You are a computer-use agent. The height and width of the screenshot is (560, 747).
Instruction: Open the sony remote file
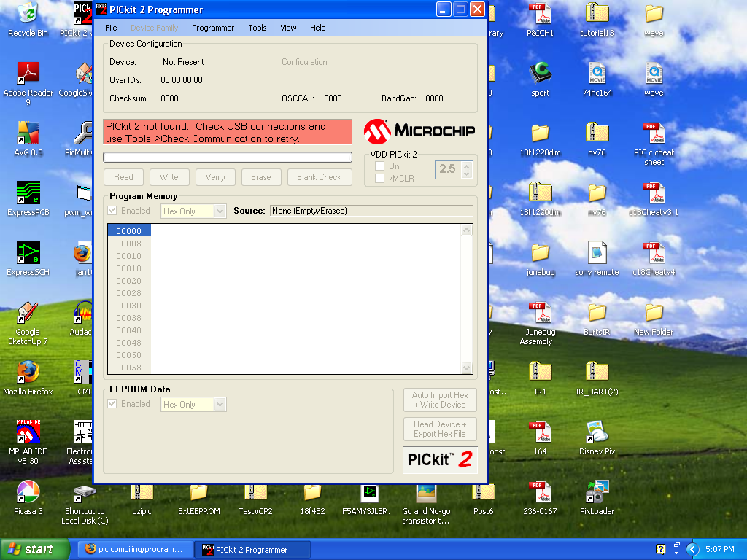pyautogui.click(x=597, y=259)
